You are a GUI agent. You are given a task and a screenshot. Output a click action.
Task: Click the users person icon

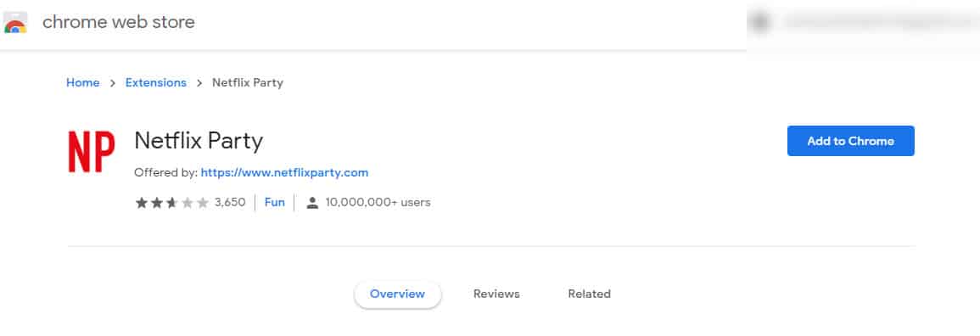click(312, 202)
